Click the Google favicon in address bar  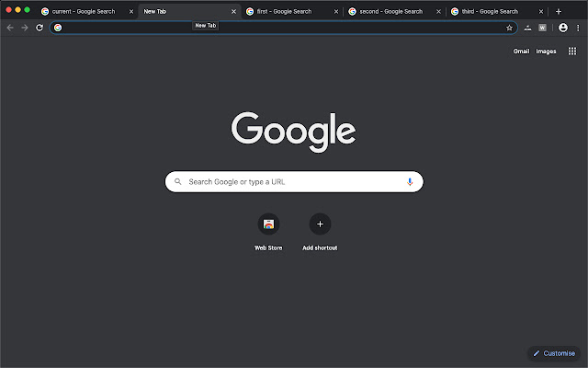[x=58, y=28]
